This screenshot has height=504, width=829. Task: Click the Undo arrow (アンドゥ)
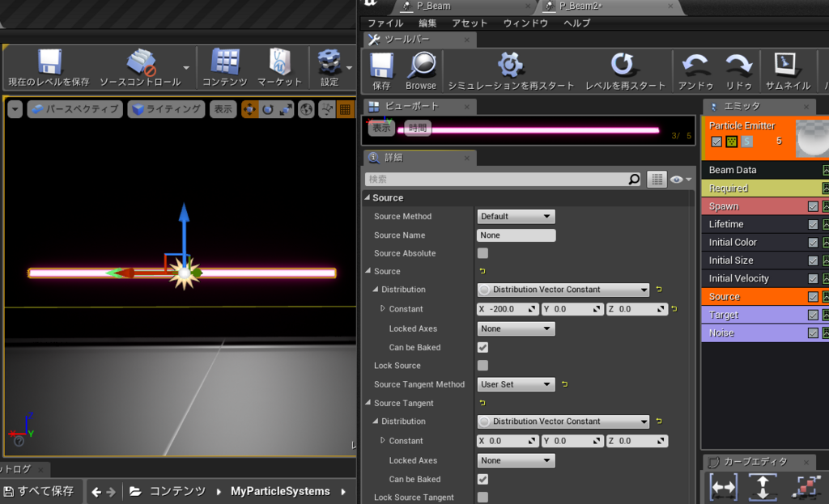point(695,71)
